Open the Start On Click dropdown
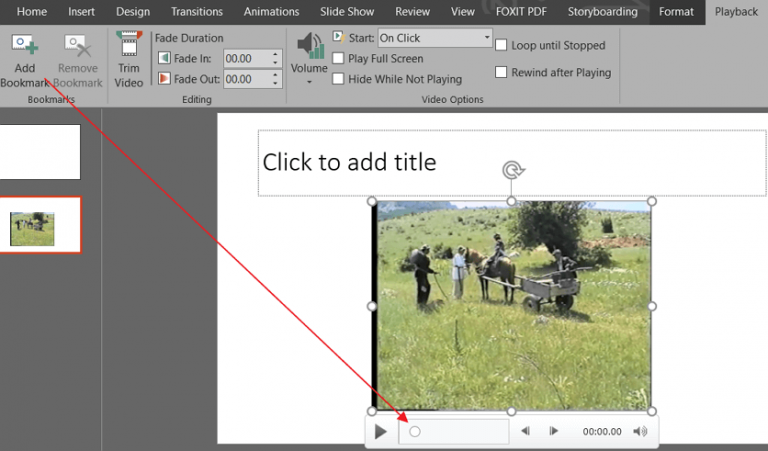 (x=435, y=38)
